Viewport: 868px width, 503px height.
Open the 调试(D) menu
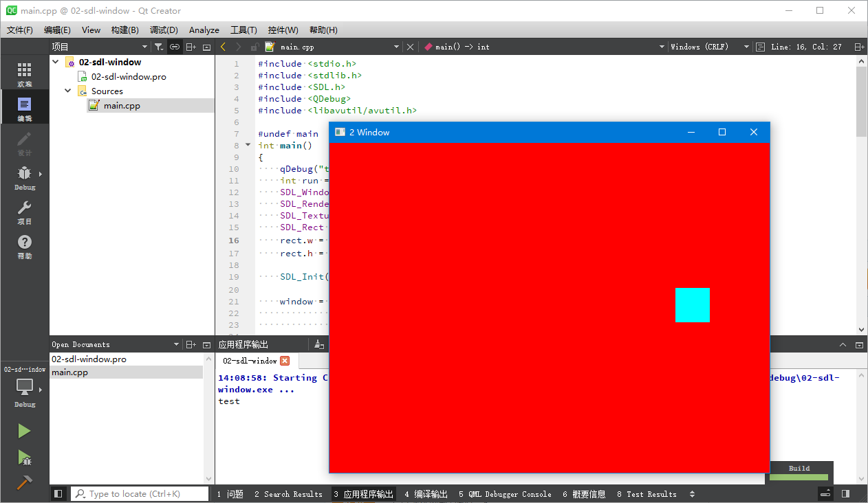click(164, 30)
